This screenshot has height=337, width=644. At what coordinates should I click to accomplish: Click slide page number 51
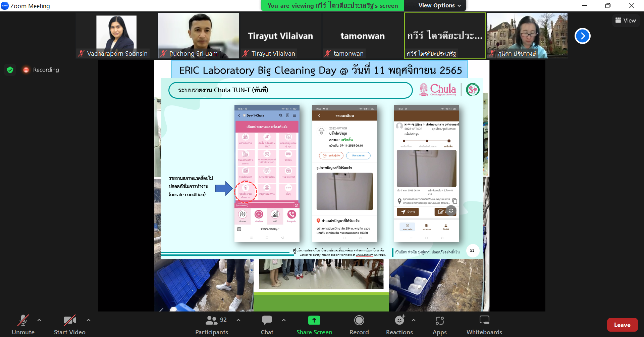[472, 250]
